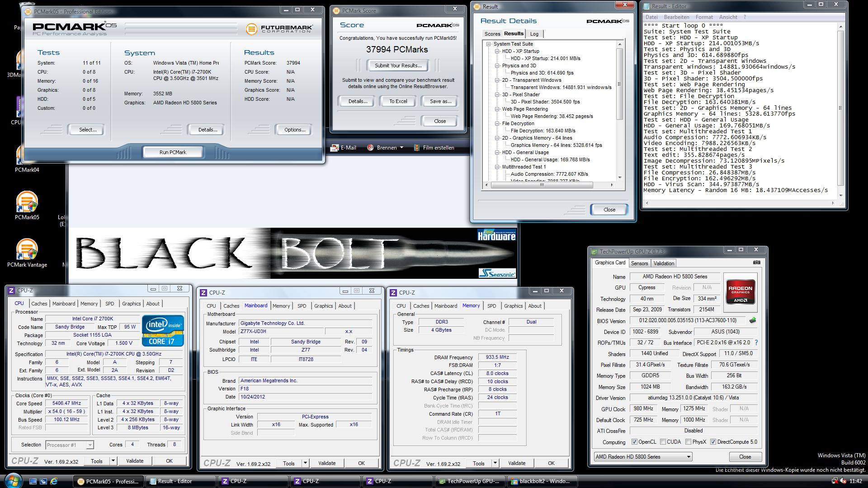The image size is (868, 488).
Task: Collapse the File Decryption node
Action: coord(497,123)
